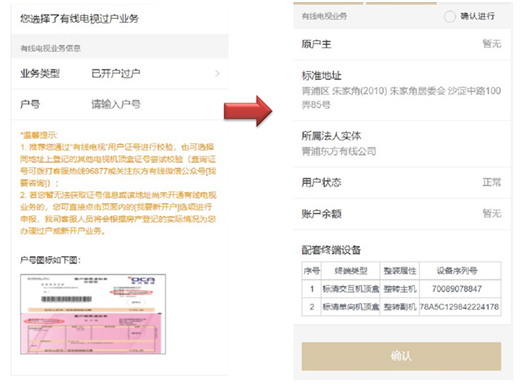Select serial number 78A5C129842224178
This screenshot has height=384, width=524.
(459, 307)
